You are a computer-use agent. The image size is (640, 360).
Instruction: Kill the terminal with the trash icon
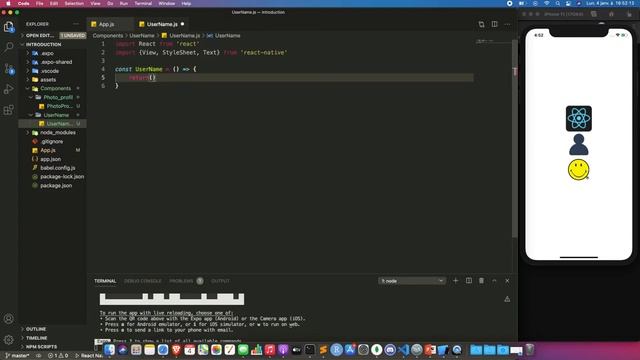481,281
